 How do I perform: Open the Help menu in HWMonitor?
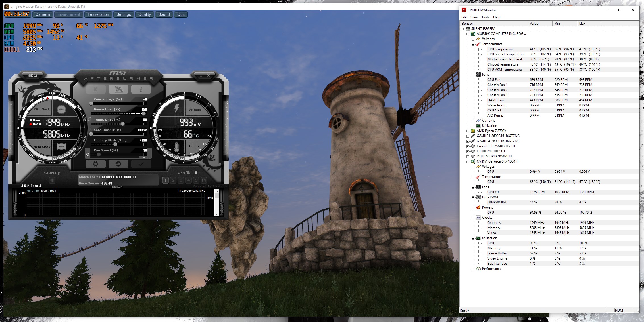coord(497,17)
